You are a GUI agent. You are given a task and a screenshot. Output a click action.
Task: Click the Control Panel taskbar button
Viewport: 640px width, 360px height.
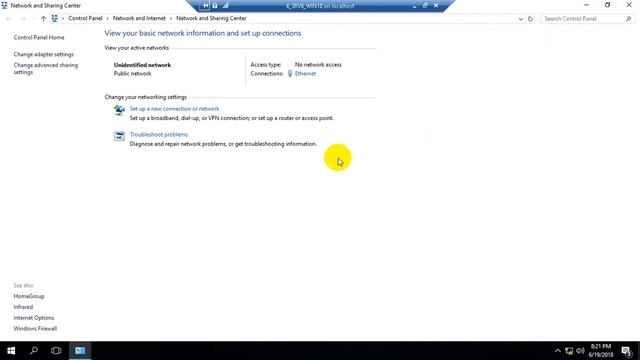[80, 351]
